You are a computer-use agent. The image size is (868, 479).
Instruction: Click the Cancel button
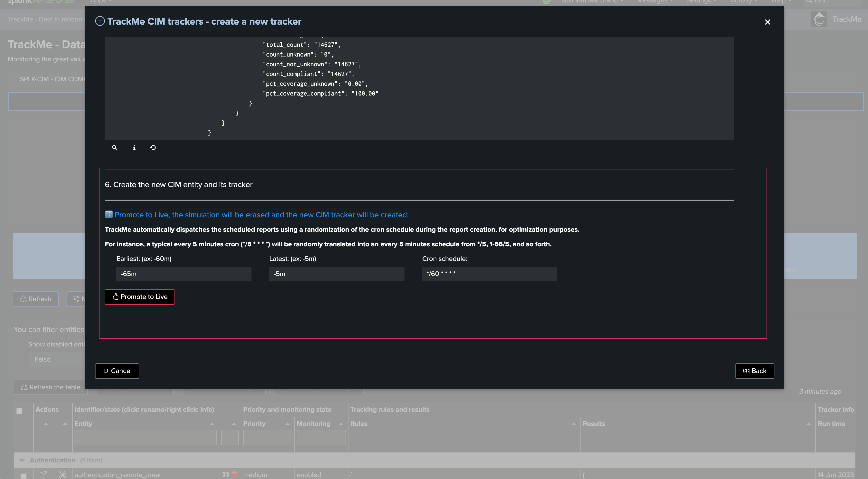pyautogui.click(x=117, y=371)
